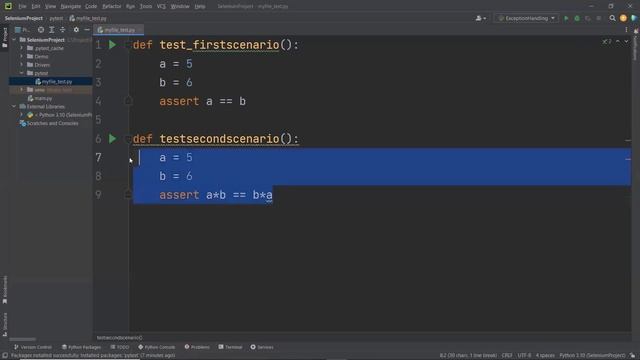Hide the Project panel with minus icon

pyautogui.click(x=87, y=30)
